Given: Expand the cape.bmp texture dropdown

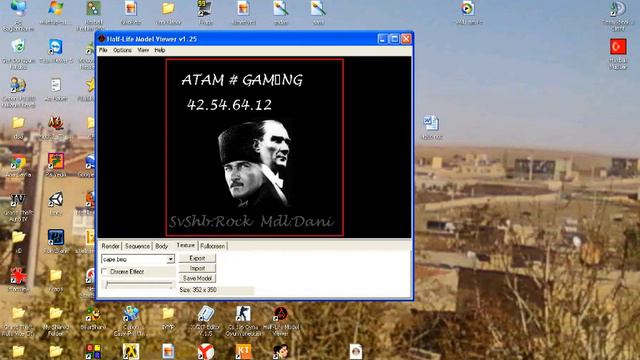Looking at the screenshot, I should click(170, 259).
